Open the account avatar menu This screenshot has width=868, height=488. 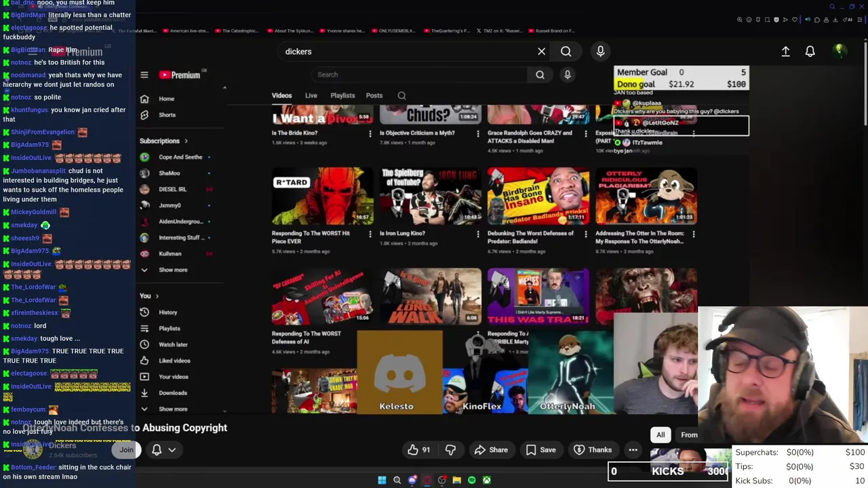click(840, 51)
